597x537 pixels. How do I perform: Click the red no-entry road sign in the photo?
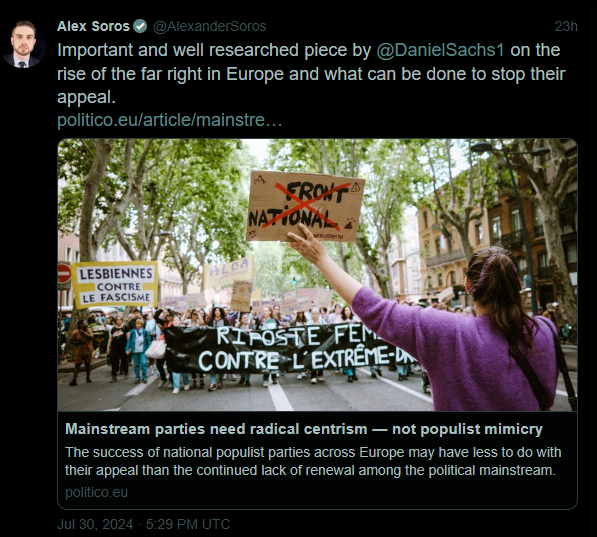click(x=64, y=273)
